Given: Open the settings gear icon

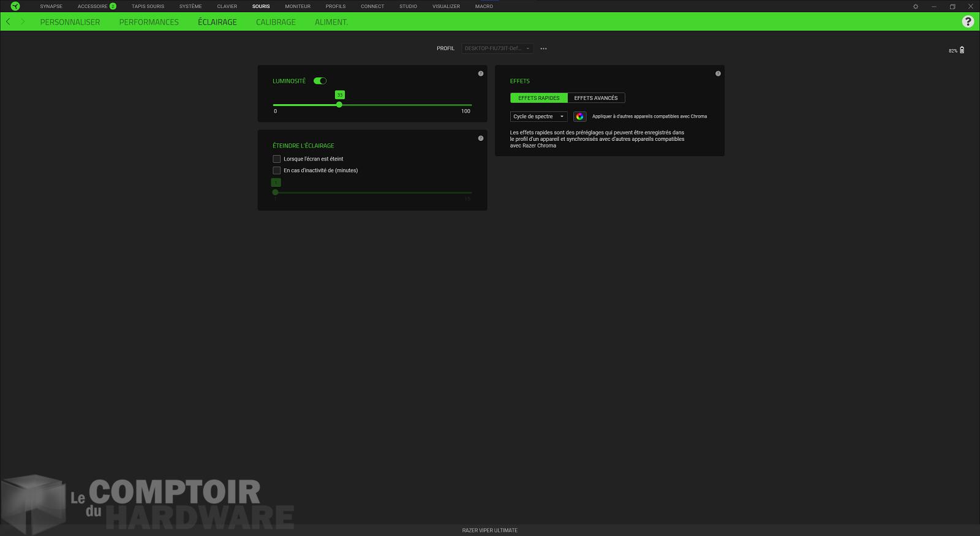Looking at the screenshot, I should pos(916,6).
